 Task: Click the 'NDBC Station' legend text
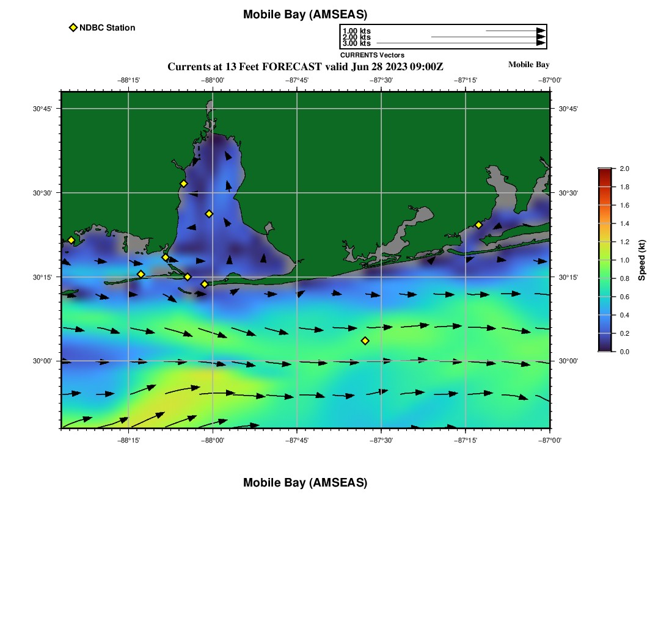point(107,27)
